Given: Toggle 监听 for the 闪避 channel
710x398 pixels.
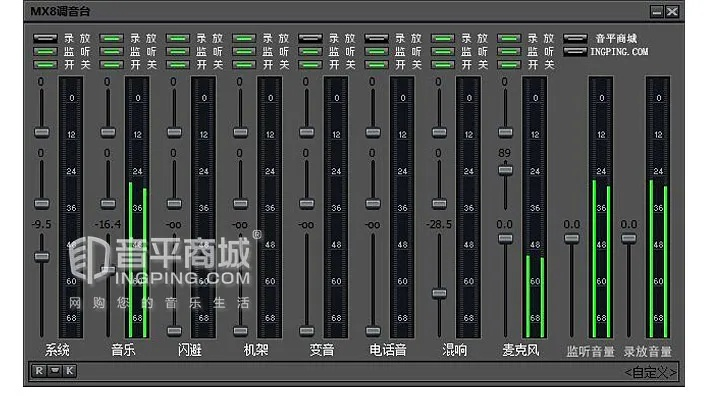Looking at the screenshot, I should coord(178,52).
